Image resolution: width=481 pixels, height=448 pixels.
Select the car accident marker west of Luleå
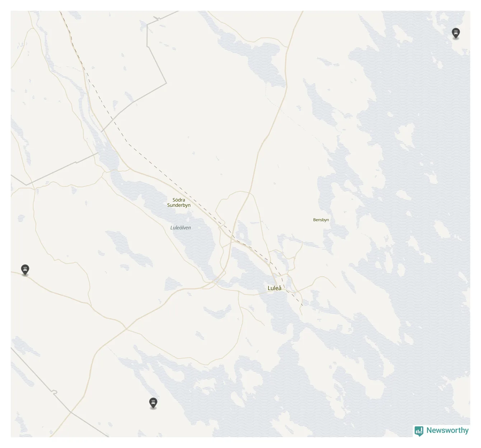tap(25, 270)
